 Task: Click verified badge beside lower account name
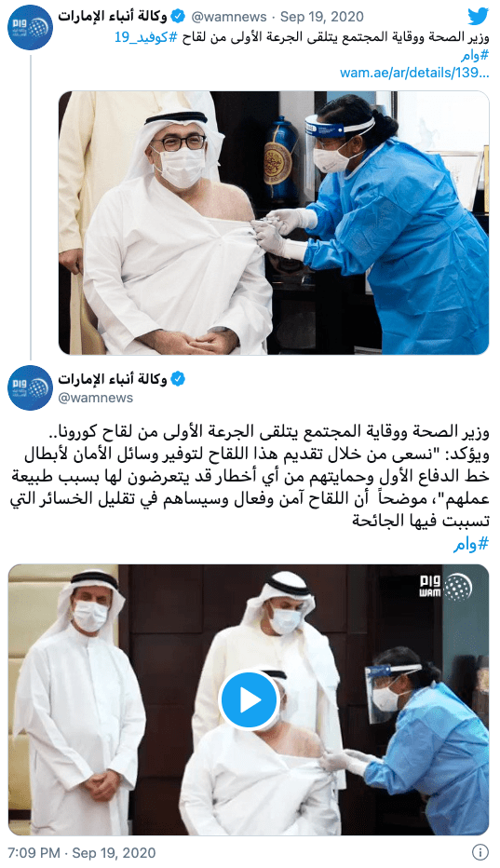(x=178, y=379)
